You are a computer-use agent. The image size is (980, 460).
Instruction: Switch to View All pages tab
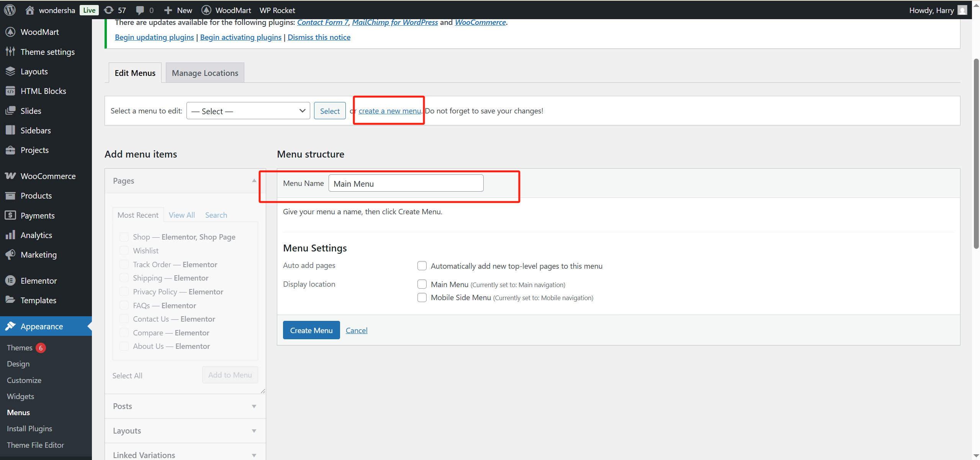182,215
